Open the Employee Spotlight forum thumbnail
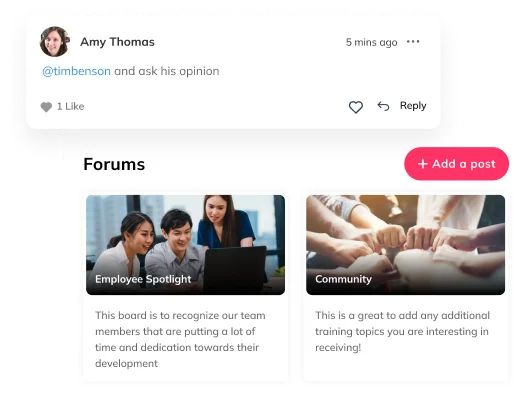 186,244
